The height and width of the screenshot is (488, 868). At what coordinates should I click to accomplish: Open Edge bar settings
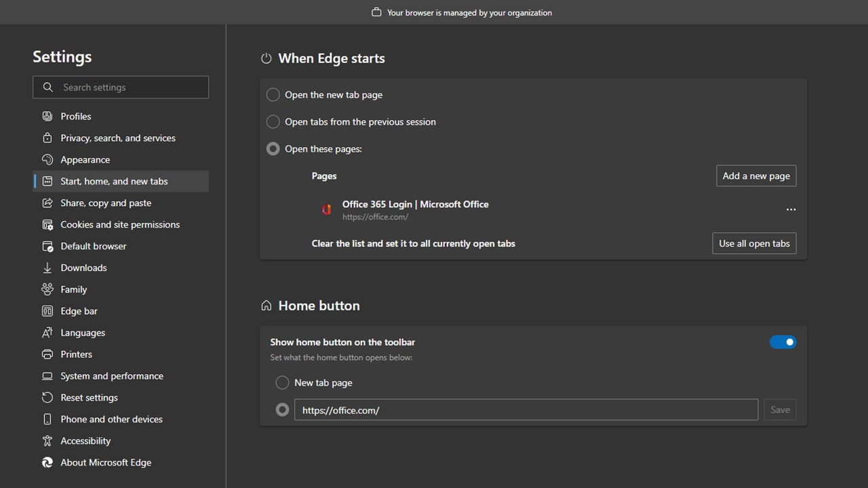click(121, 311)
